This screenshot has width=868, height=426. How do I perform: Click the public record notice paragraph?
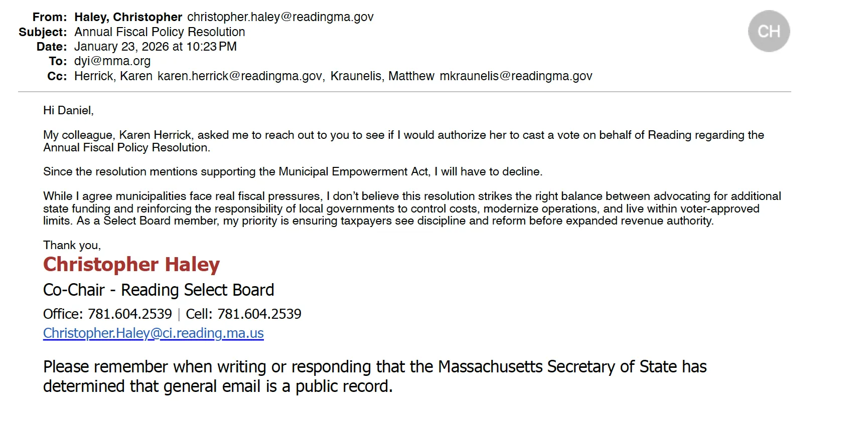(x=374, y=376)
